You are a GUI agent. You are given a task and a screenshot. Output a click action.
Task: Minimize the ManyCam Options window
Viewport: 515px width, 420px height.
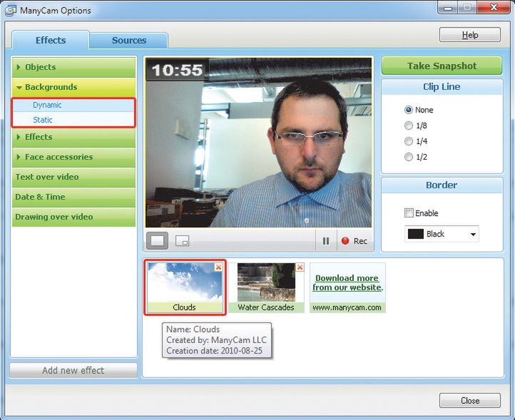[447, 7]
